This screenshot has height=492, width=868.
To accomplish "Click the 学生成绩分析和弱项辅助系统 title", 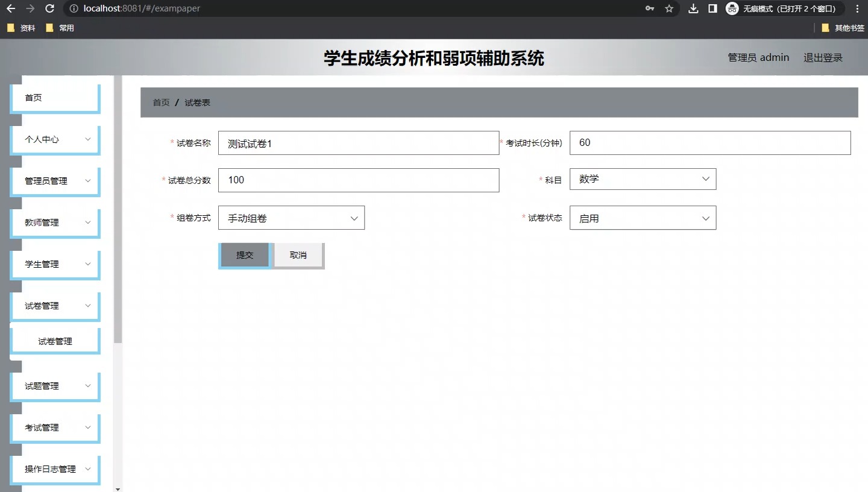I will [434, 58].
